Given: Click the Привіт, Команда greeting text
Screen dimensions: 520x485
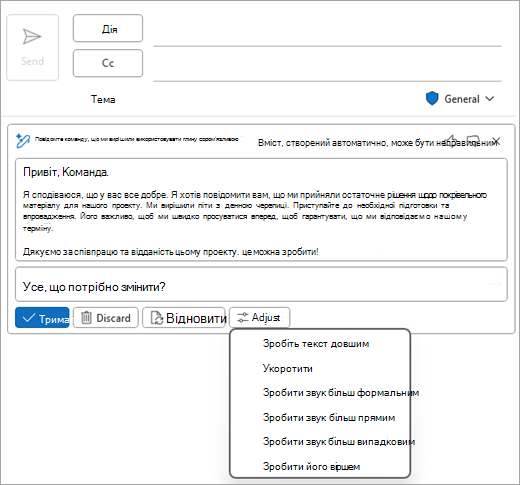Looking at the screenshot, I should tap(66, 172).
